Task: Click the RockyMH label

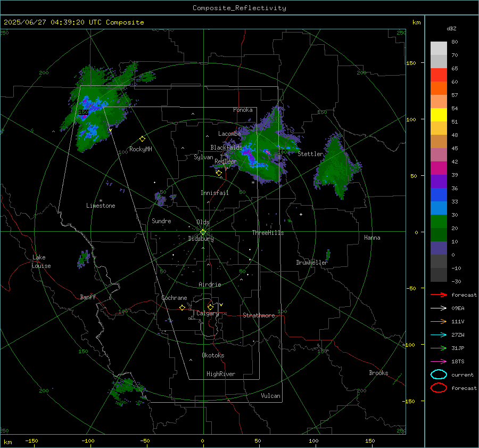Action: tap(141, 149)
